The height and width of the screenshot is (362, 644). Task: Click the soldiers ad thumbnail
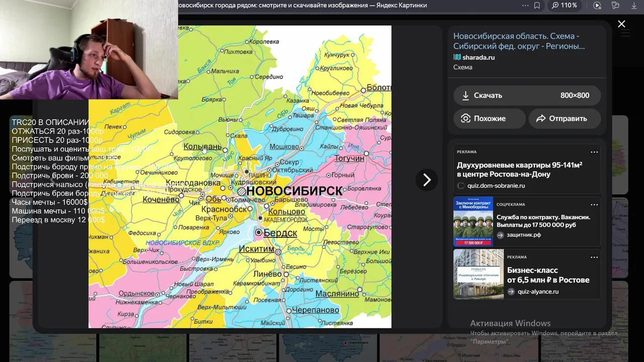point(473,222)
